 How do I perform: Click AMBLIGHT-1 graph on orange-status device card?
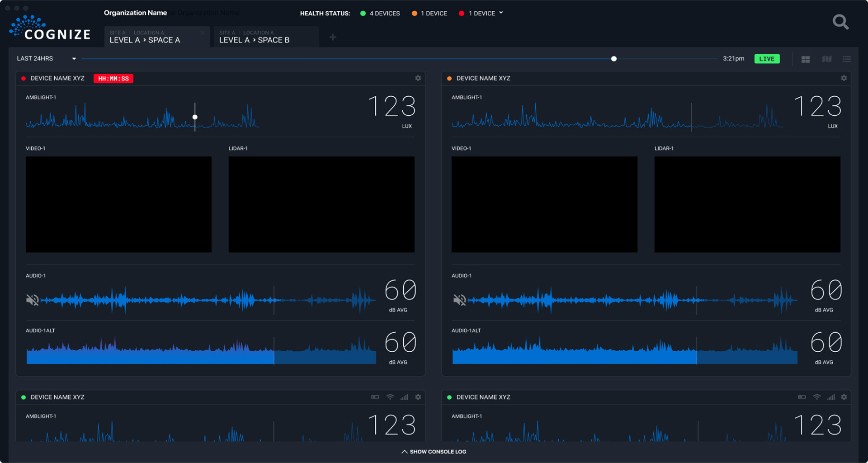point(617,117)
